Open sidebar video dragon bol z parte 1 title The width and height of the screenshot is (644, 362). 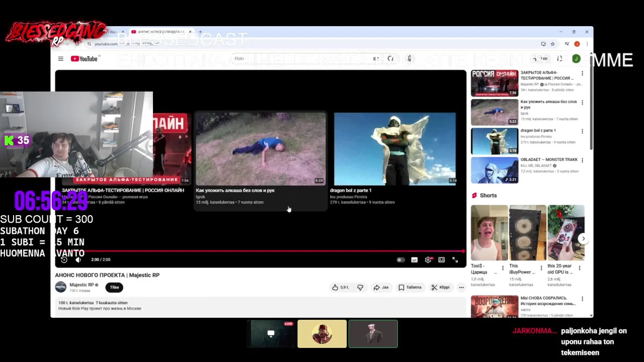[x=538, y=131]
